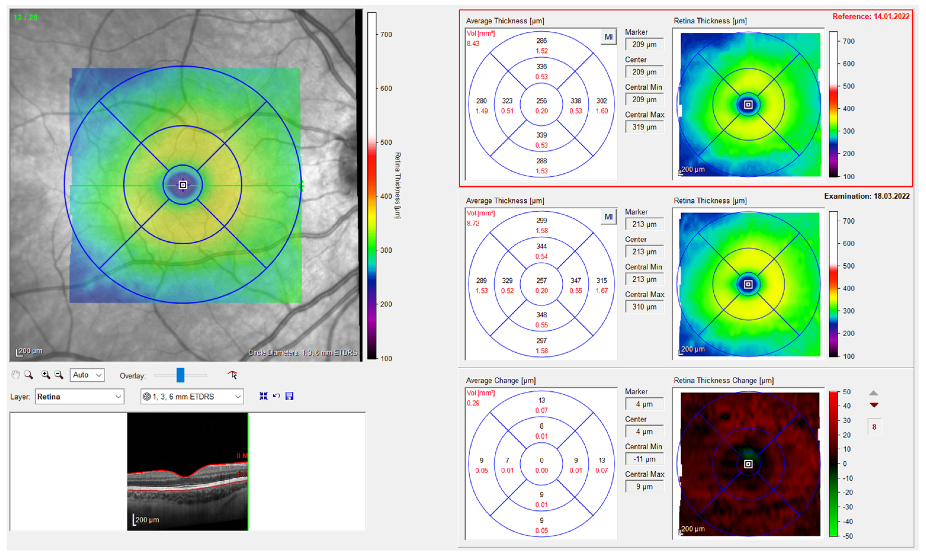
Task: Toggle MI in the reference thickness panel
Action: point(609,37)
